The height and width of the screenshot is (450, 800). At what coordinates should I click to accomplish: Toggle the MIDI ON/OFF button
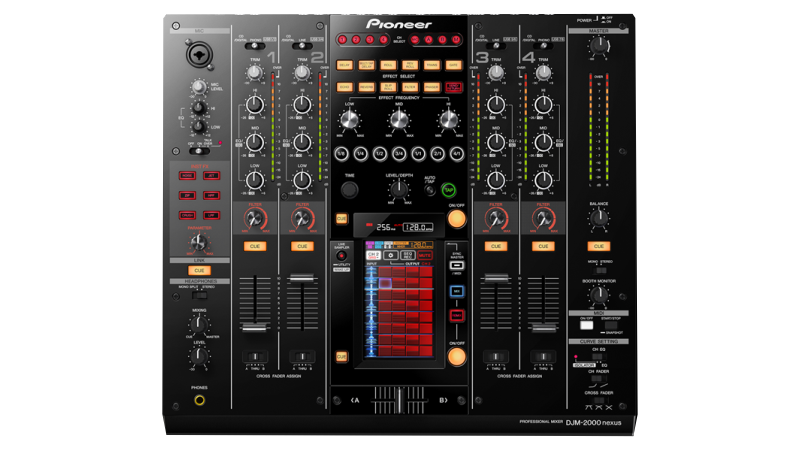point(587,325)
